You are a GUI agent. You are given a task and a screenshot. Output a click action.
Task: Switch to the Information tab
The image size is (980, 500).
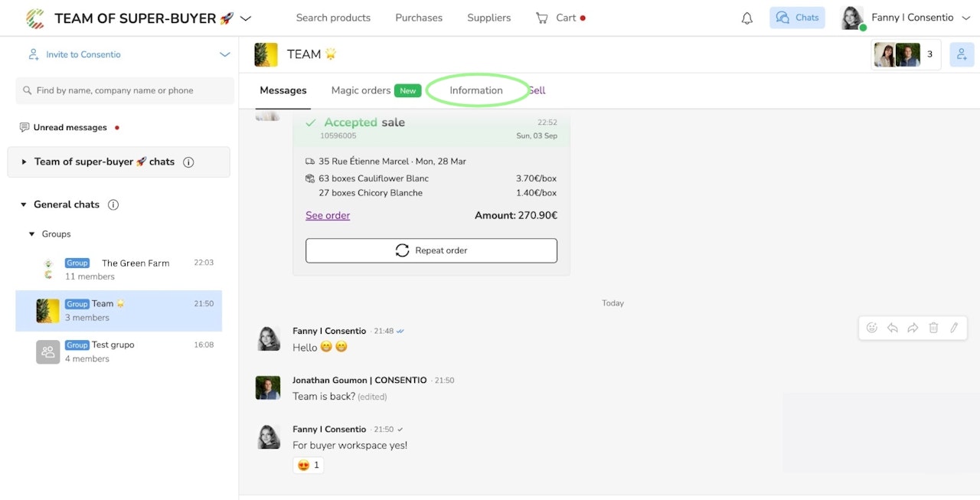(476, 90)
